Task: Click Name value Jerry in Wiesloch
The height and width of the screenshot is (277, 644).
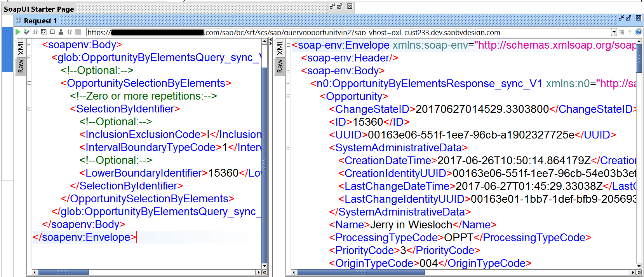Action: [x=411, y=225]
